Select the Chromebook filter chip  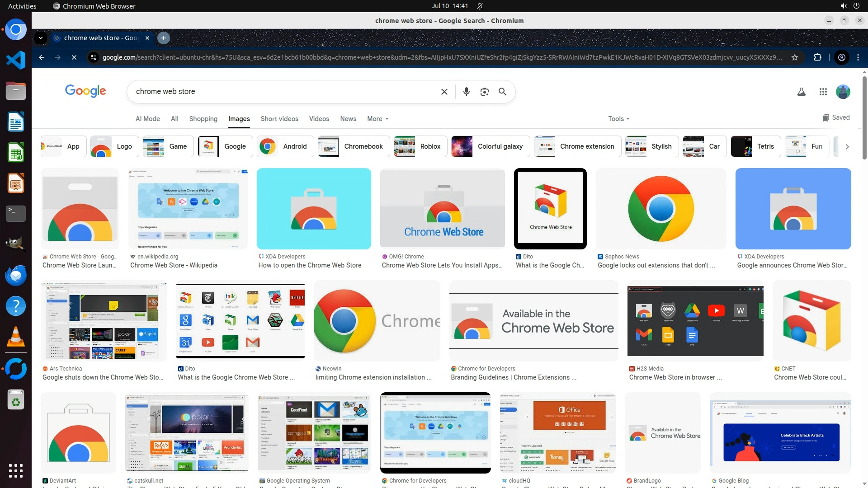click(354, 146)
